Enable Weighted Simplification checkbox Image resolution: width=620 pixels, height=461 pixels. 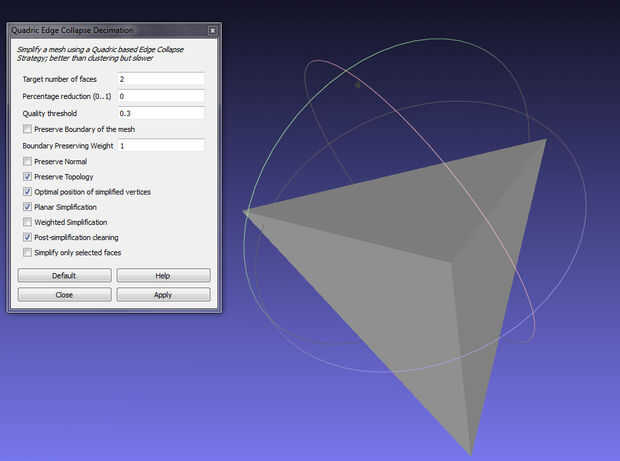pos(27,222)
